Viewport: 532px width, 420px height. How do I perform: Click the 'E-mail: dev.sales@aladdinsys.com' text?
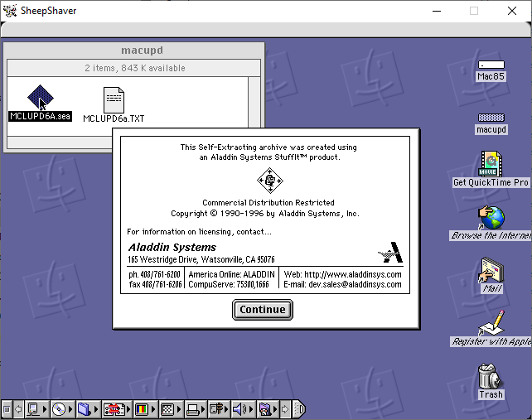click(343, 284)
